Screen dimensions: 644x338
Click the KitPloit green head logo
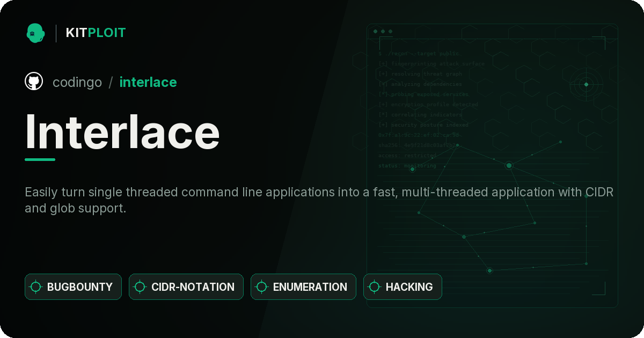click(35, 33)
